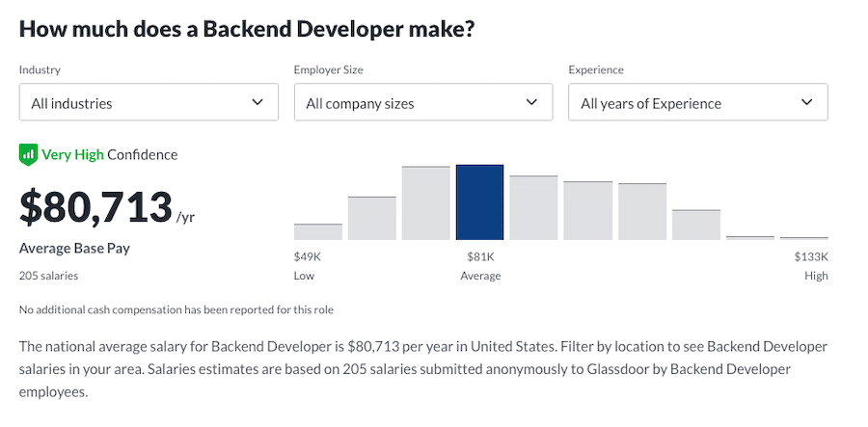This screenshot has width=868, height=427.
Task: Click the green Very High Confidence shield icon
Action: click(28, 154)
